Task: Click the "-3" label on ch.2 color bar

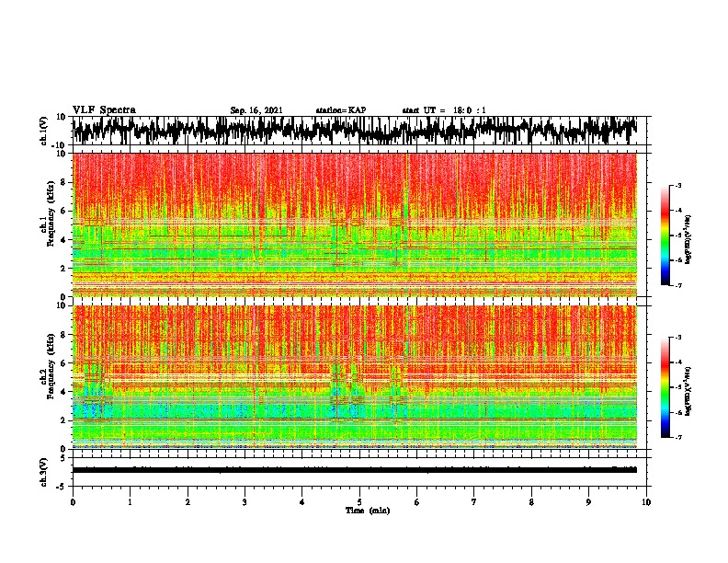Action: point(677,338)
